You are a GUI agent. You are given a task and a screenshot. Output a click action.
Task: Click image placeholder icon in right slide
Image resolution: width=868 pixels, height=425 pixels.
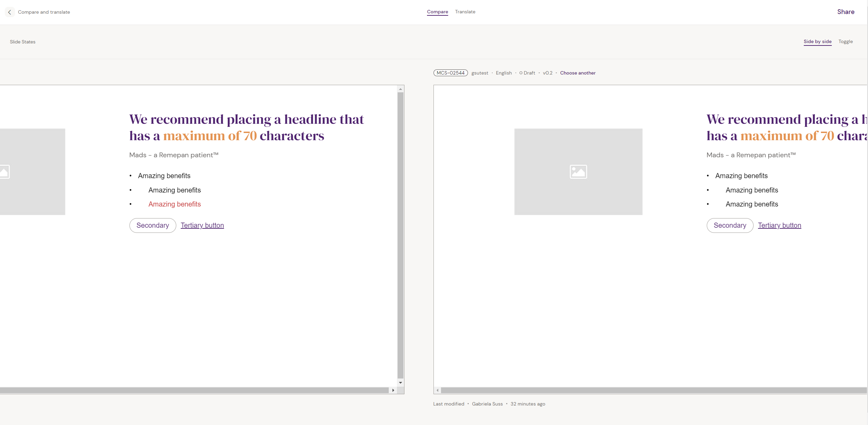[578, 172]
